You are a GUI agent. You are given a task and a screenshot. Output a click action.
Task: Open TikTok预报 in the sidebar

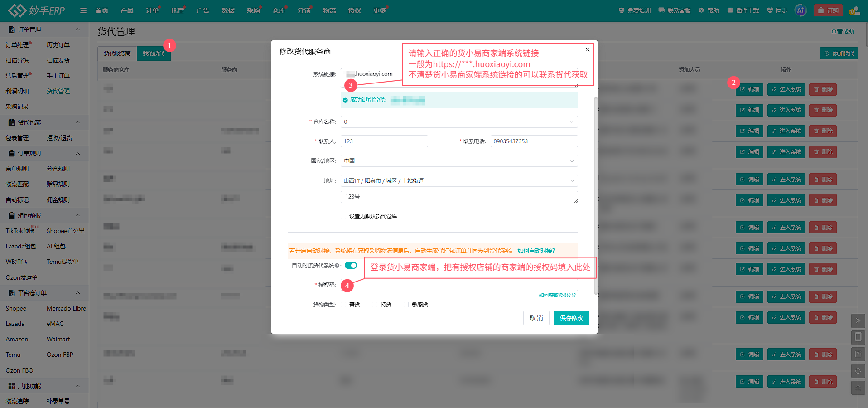pyautogui.click(x=20, y=231)
